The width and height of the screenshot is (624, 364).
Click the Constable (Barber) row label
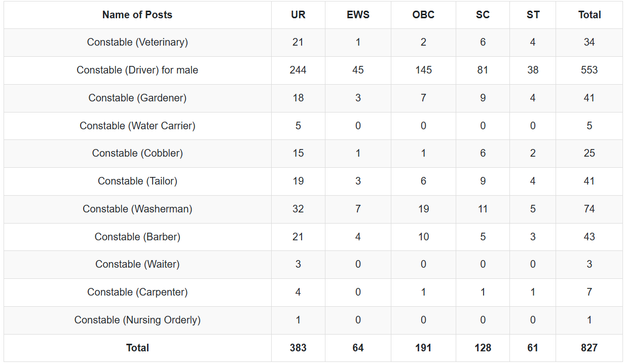[x=137, y=237]
